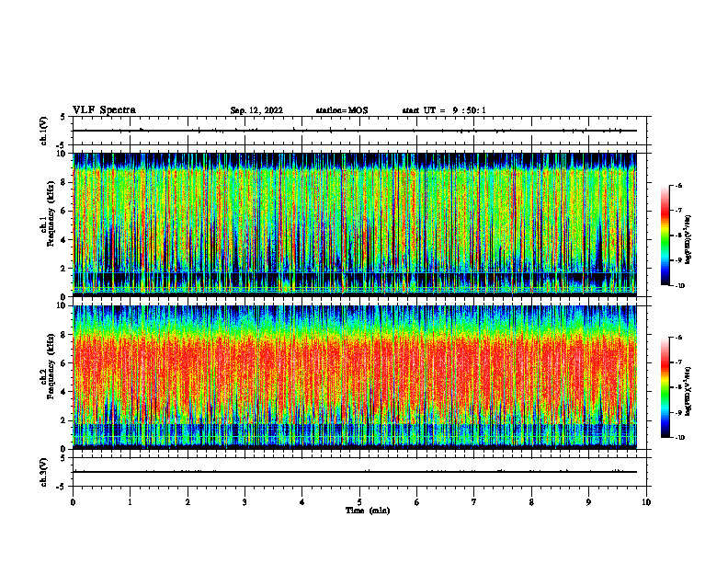728x563 pixels.
Task: Select the date text "Sep. 12, 2022"
Action: (256, 110)
